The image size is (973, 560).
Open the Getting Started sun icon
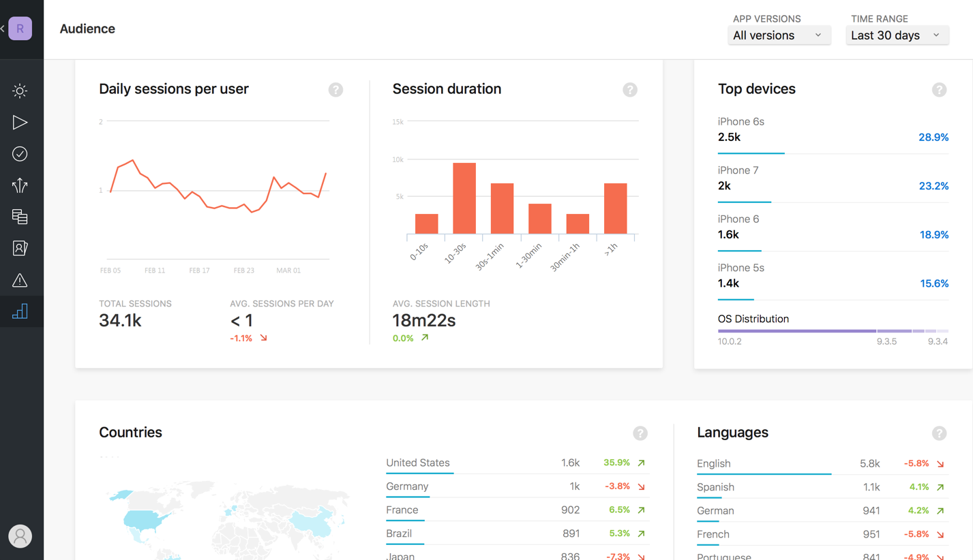(x=20, y=91)
